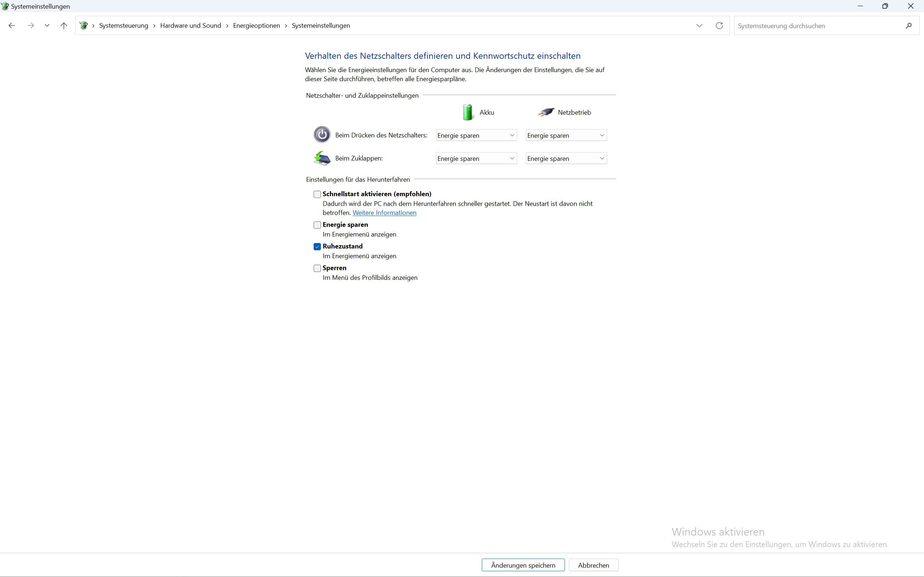The height and width of the screenshot is (577, 924).
Task: Click Änderungen speichern button
Action: (x=523, y=565)
